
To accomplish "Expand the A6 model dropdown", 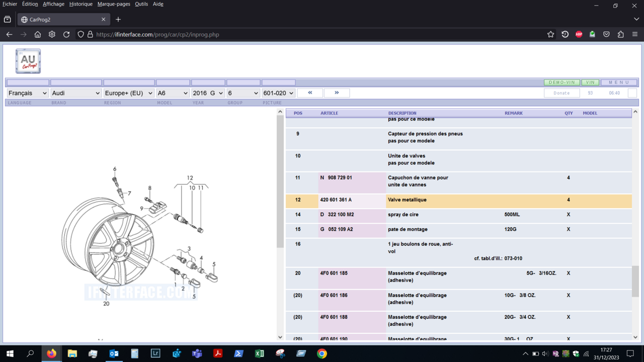I will [x=173, y=93].
